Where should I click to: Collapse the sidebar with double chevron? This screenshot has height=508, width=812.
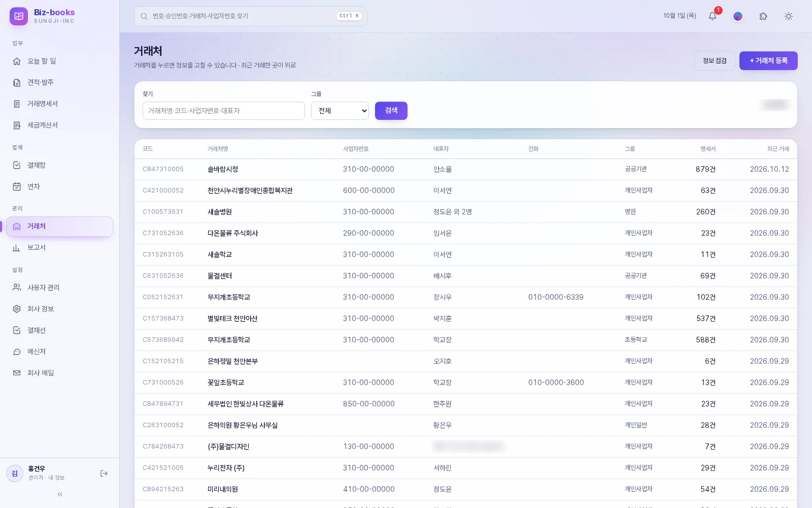click(60, 494)
